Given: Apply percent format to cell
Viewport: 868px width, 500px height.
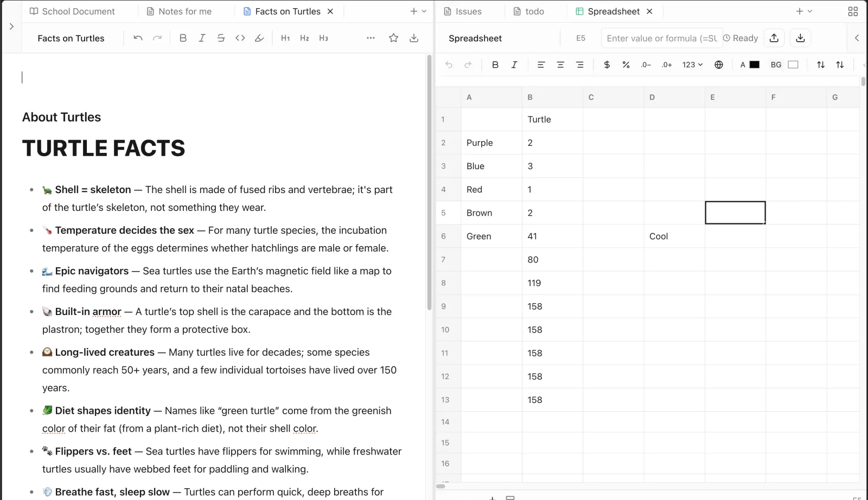Looking at the screenshot, I should click(626, 65).
